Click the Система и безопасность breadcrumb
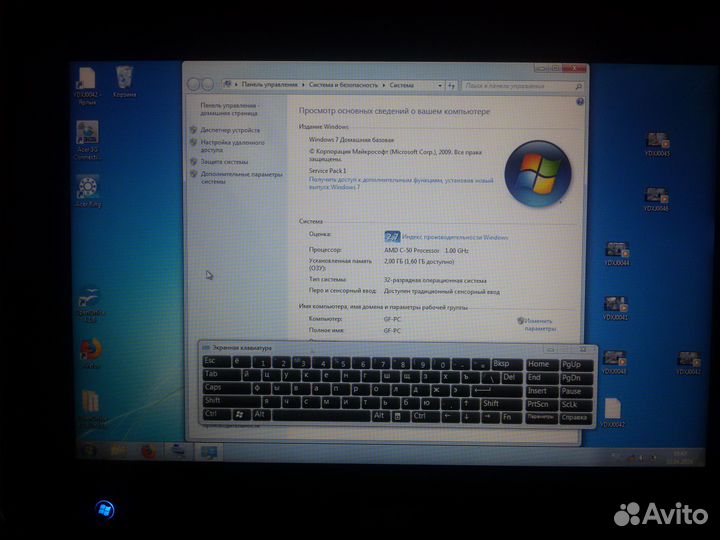This screenshot has width=720, height=540. point(343,85)
